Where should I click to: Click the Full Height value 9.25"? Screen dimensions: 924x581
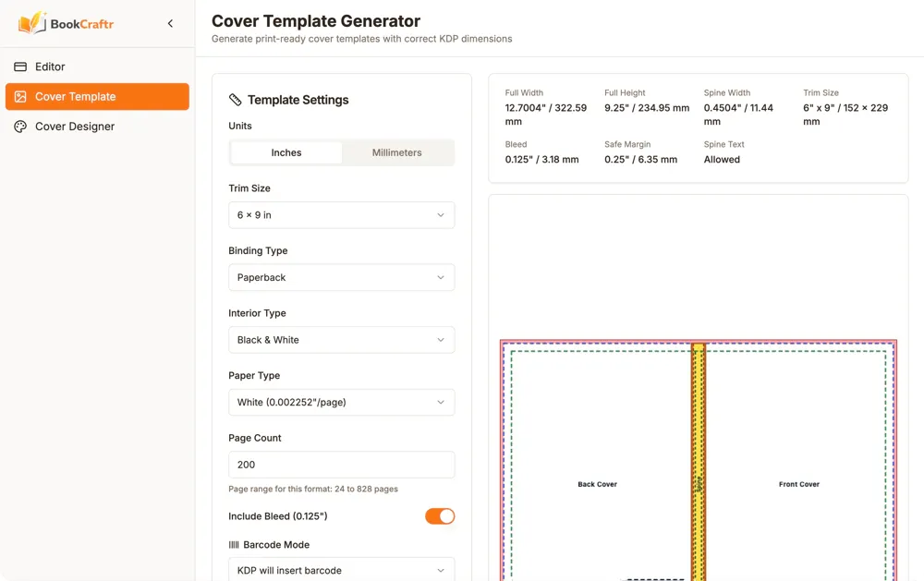647,108
